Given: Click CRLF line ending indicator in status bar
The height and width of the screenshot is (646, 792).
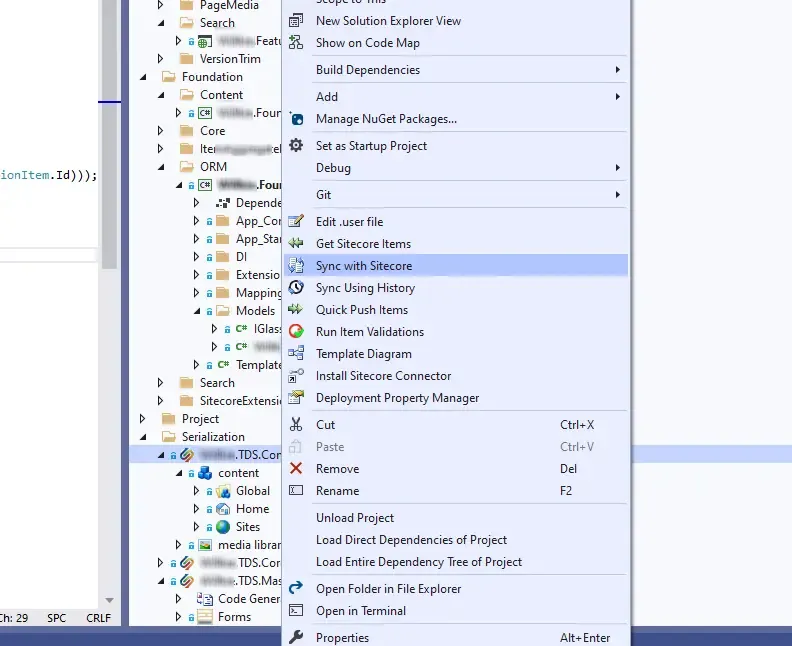Looking at the screenshot, I should click(x=98, y=618).
